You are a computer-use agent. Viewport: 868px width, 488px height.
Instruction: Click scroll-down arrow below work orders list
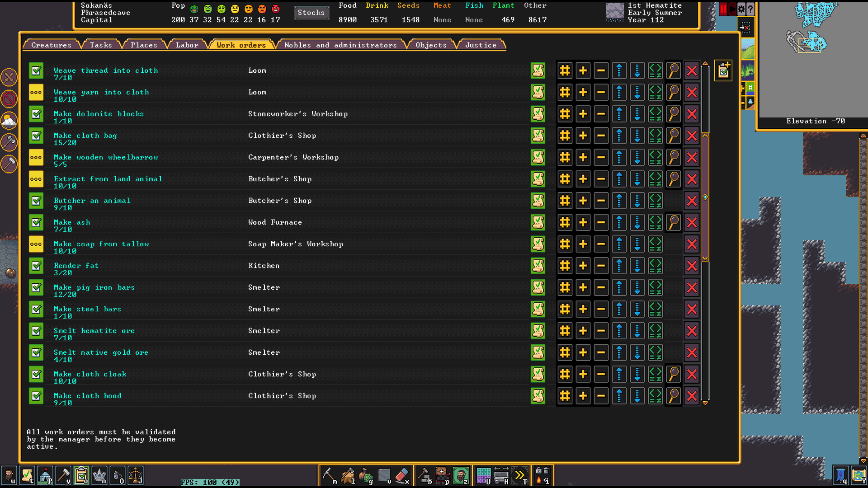[705, 403]
